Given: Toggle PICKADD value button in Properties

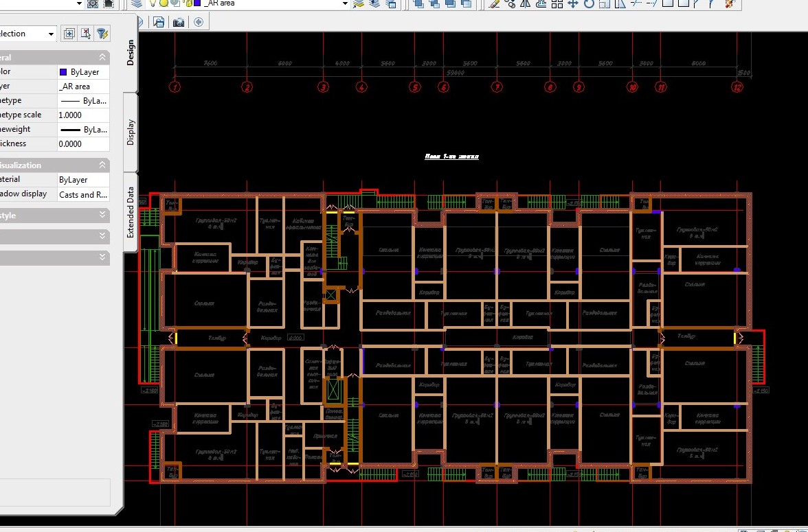Looking at the screenshot, I should [69, 34].
